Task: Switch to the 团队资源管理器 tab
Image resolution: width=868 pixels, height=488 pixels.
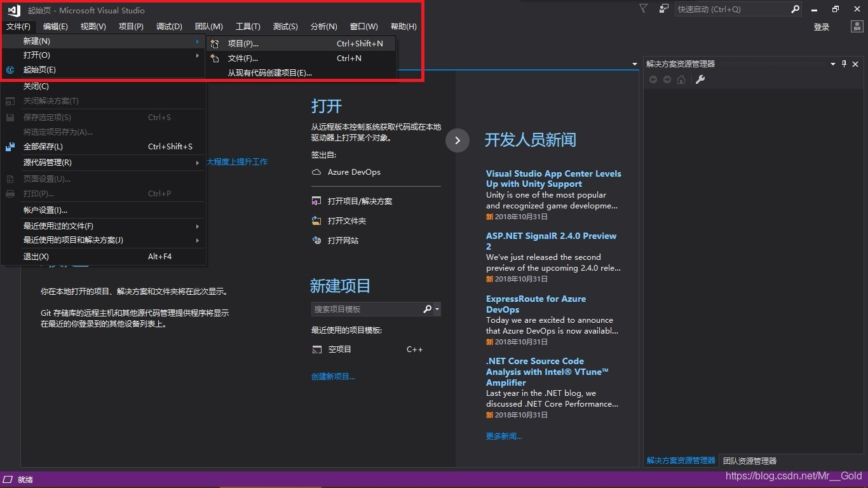Action: (750, 461)
